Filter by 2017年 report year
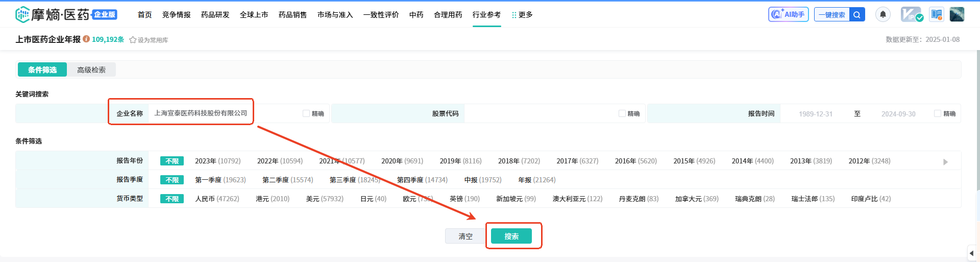Screen dimensions: 980x262 coord(577,161)
